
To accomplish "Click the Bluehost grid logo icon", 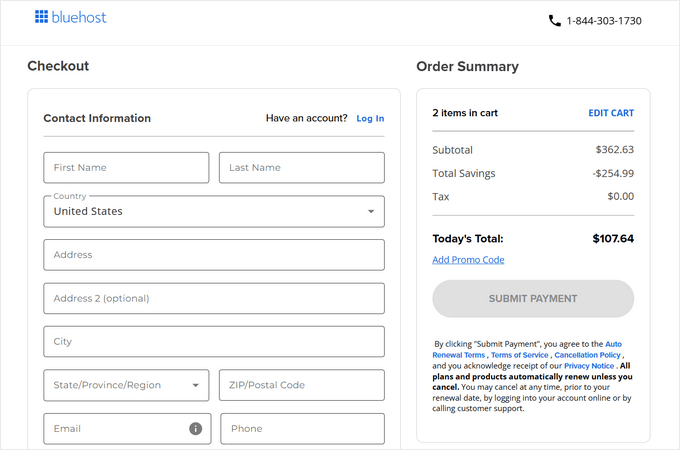I will coord(41,17).
